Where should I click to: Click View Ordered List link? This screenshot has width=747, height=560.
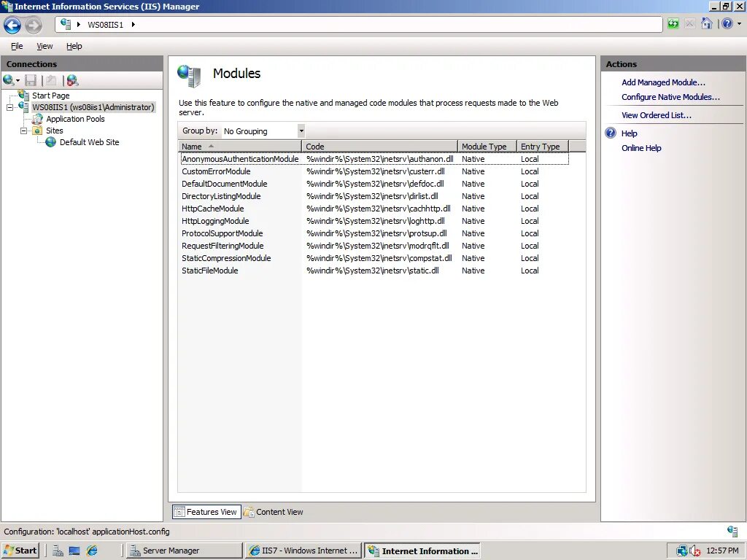656,115
